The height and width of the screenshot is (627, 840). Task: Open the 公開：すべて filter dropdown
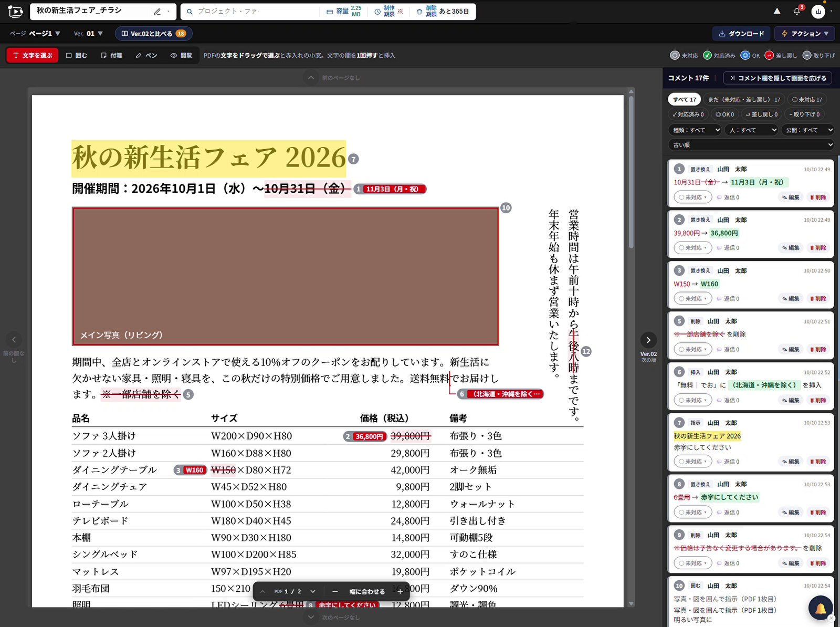tap(807, 130)
